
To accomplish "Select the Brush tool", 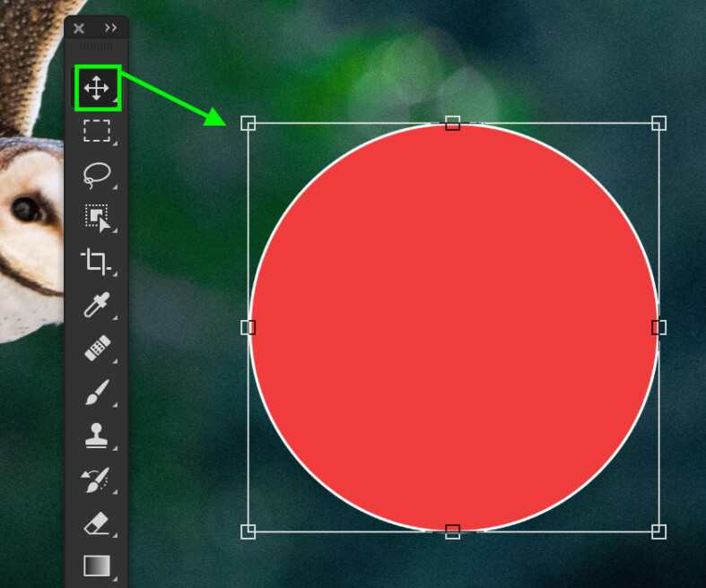I will pyautogui.click(x=96, y=393).
